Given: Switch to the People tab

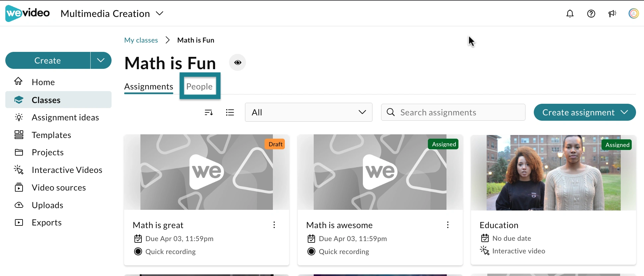Looking at the screenshot, I should coord(200,86).
